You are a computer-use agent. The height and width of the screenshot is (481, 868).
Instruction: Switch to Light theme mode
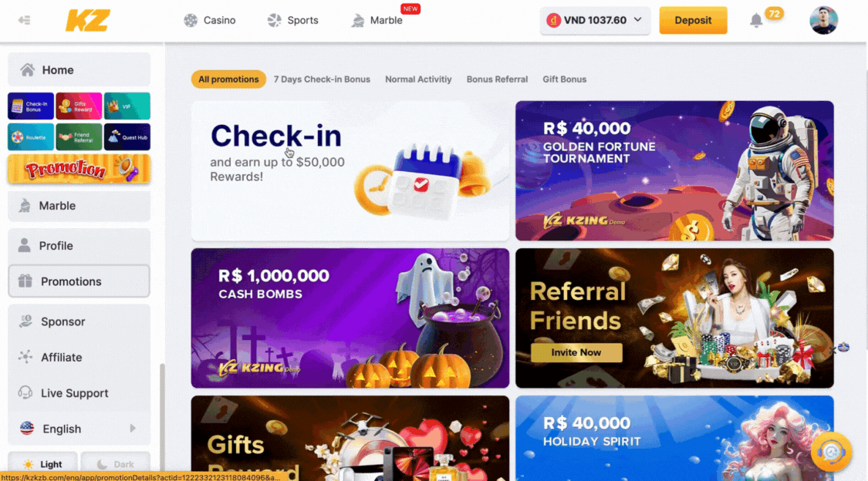pos(42,464)
